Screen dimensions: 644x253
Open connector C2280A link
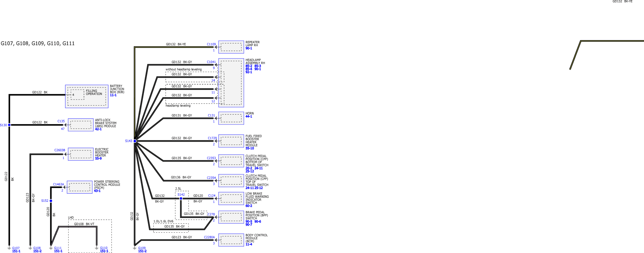pyautogui.click(x=209, y=237)
